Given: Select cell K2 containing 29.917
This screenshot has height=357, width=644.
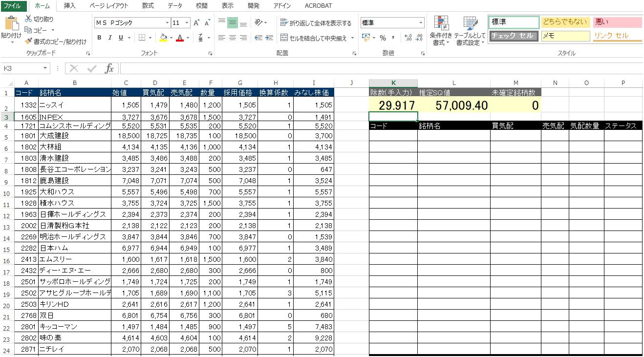Looking at the screenshot, I should tap(393, 105).
